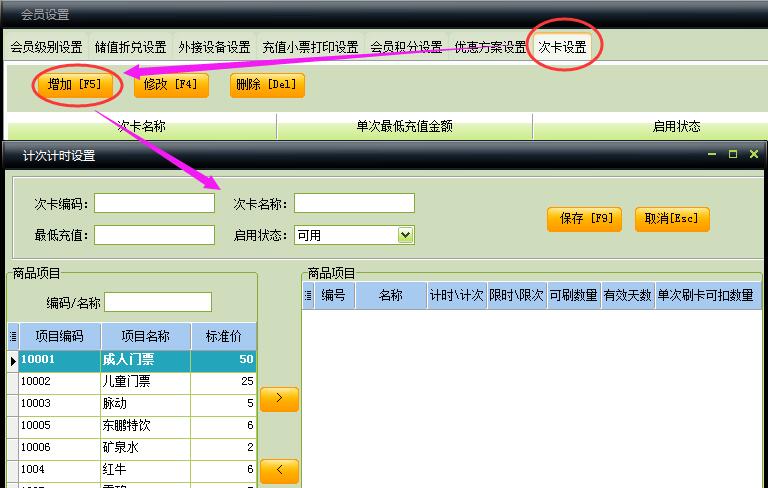768x488 pixels.
Task: Click 可刷数量 column header
Action: 574,295
